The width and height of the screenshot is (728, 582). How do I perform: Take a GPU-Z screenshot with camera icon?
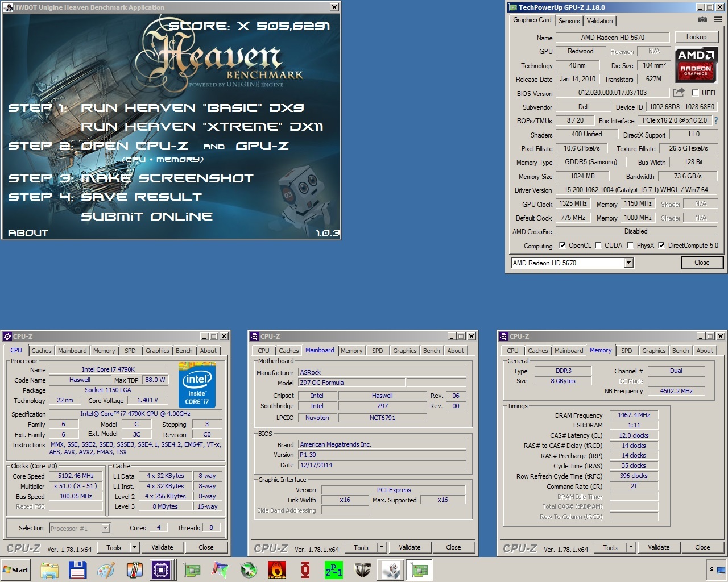tap(702, 20)
